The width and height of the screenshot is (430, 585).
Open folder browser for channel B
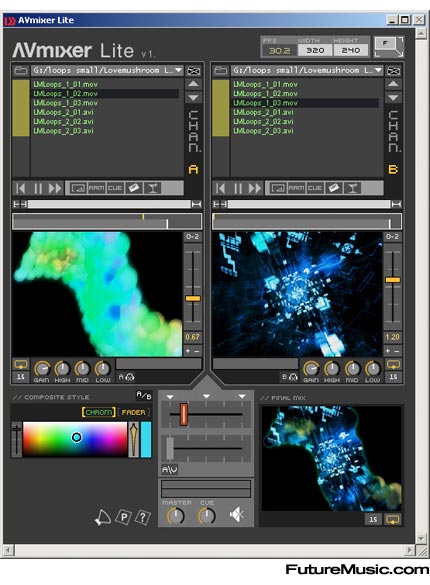point(221,70)
